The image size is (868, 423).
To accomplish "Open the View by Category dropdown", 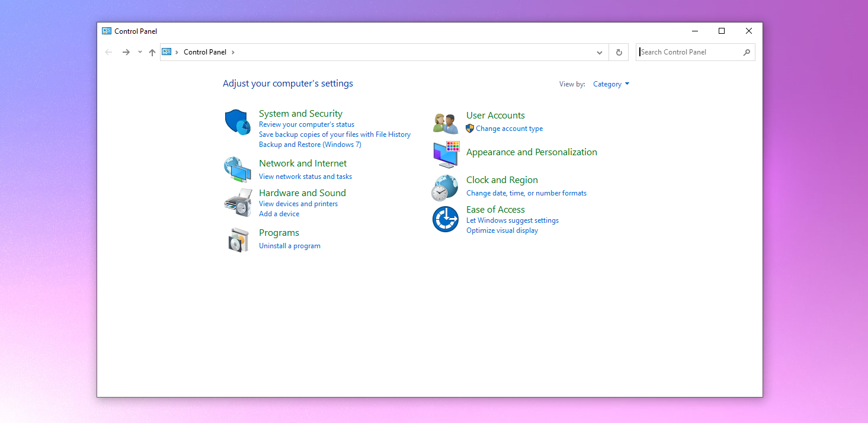I will (x=611, y=84).
